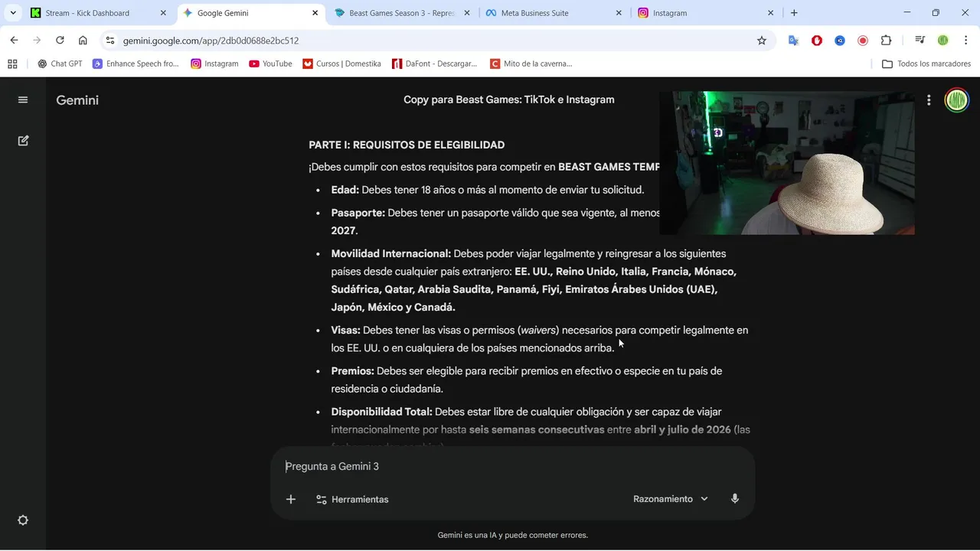Expand the Razonamiento model dropdown

coord(671,499)
